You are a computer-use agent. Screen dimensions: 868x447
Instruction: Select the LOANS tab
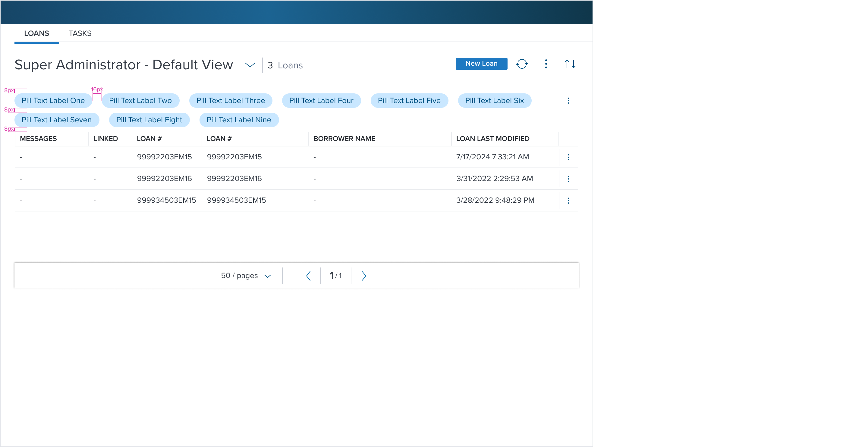pyautogui.click(x=36, y=33)
